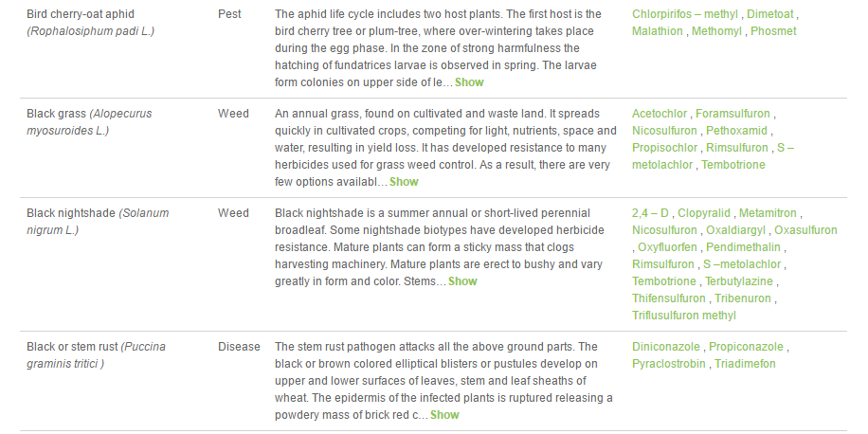The image size is (868, 434).
Task: Open the Chlorpirifos – methyl link
Action: [685, 14]
